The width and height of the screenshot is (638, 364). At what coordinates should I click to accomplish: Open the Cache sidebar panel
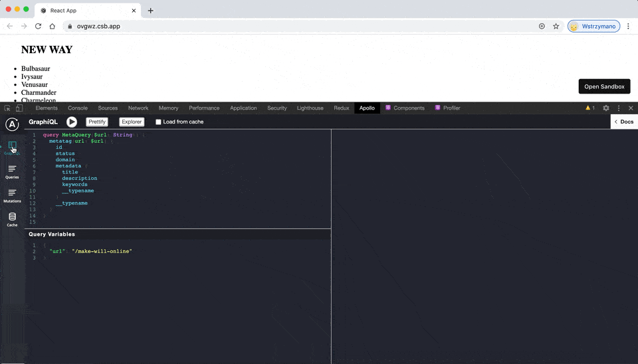pyautogui.click(x=12, y=220)
